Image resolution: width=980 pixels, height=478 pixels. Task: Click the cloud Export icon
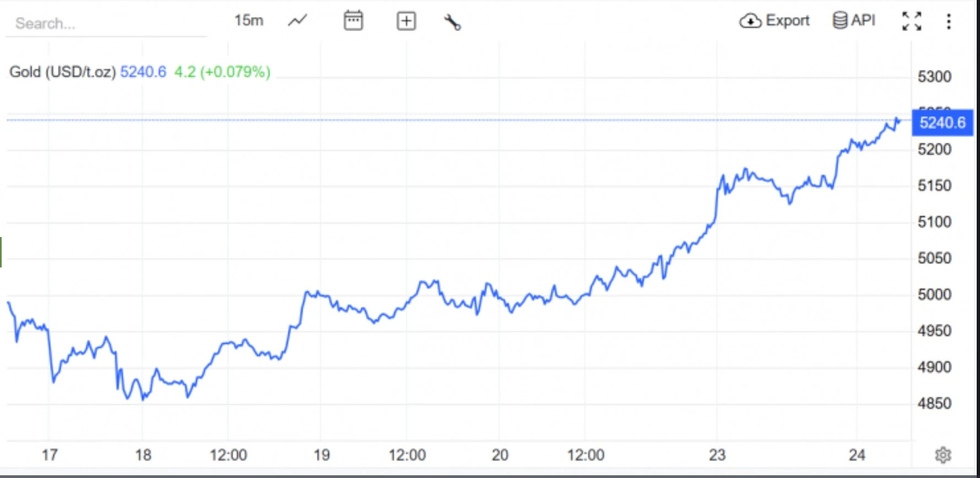point(750,21)
